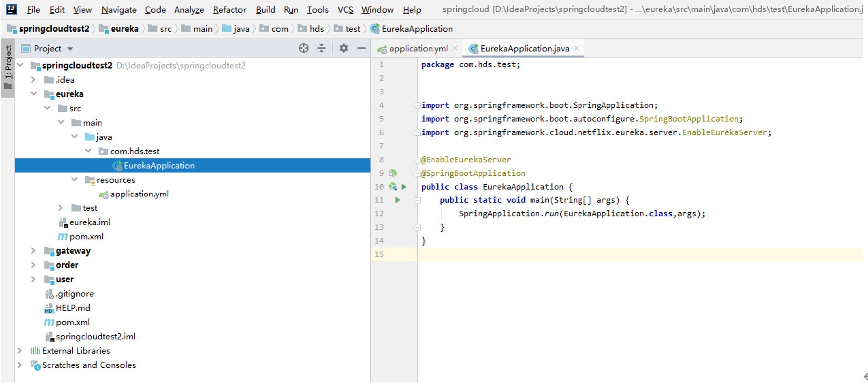The height and width of the screenshot is (390, 868).
Task: Click the eureka.iml file icon
Action: 63,223
